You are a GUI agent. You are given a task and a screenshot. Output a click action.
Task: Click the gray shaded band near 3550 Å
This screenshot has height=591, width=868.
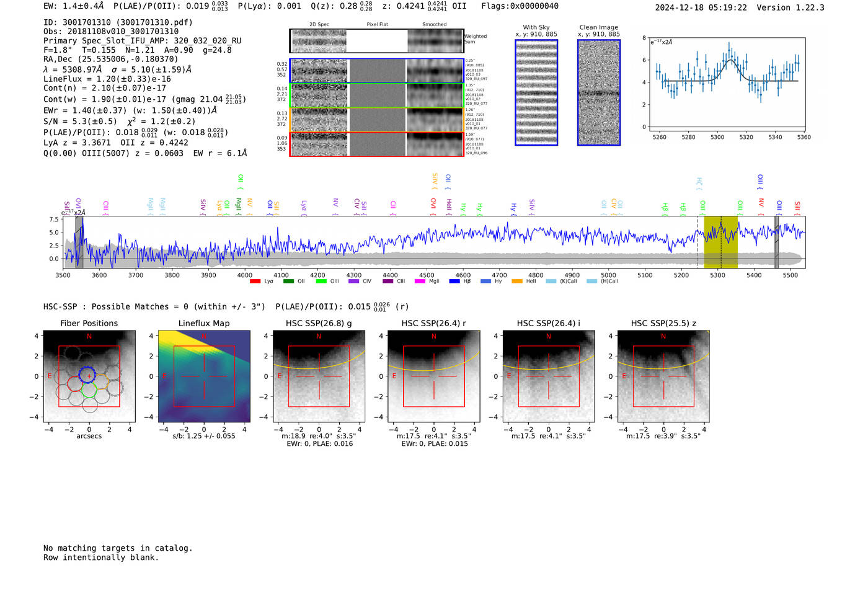(79, 242)
